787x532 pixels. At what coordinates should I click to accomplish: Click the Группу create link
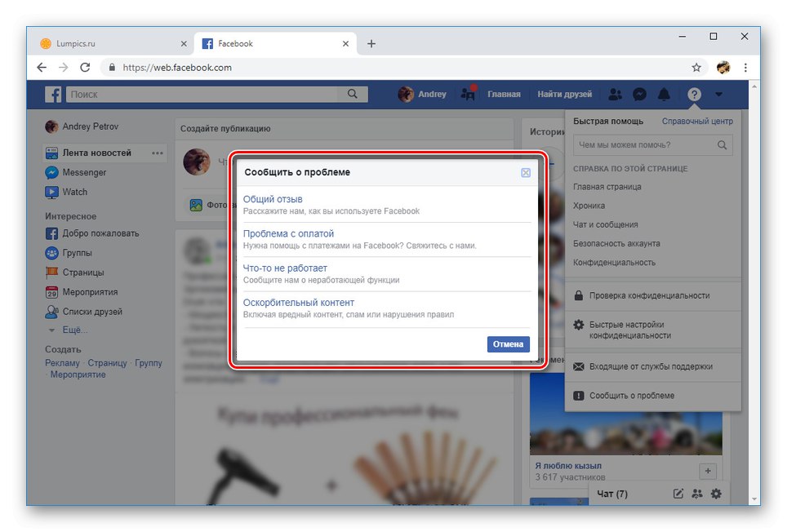click(x=148, y=363)
